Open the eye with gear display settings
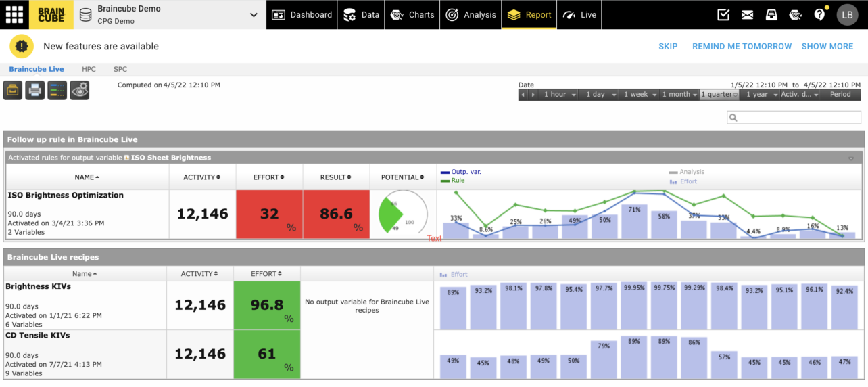868x387 pixels. pos(80,90)
